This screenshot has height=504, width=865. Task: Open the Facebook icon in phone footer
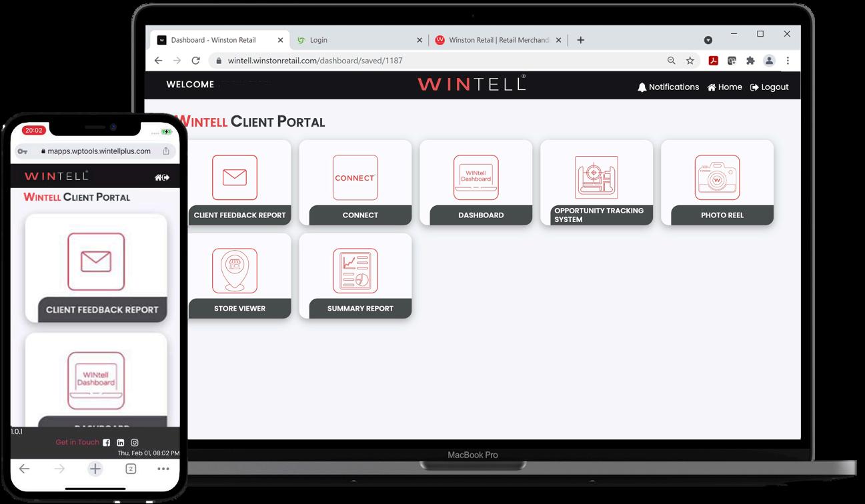107,443
